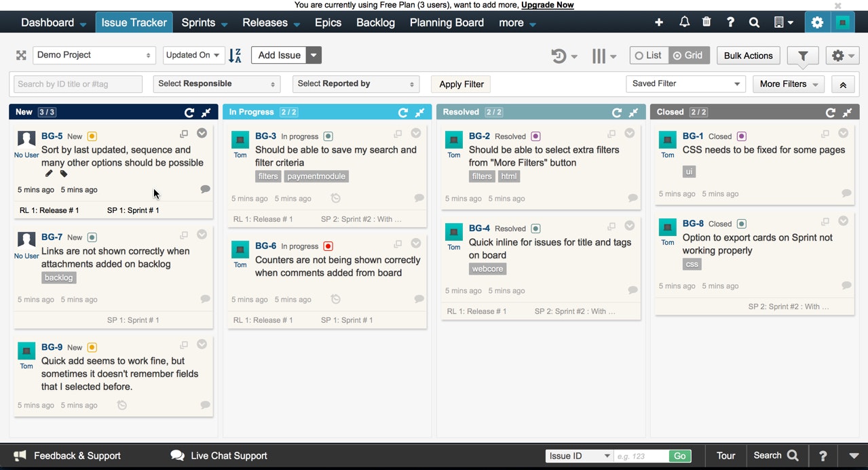Collapse the New column

coord(206,113)
